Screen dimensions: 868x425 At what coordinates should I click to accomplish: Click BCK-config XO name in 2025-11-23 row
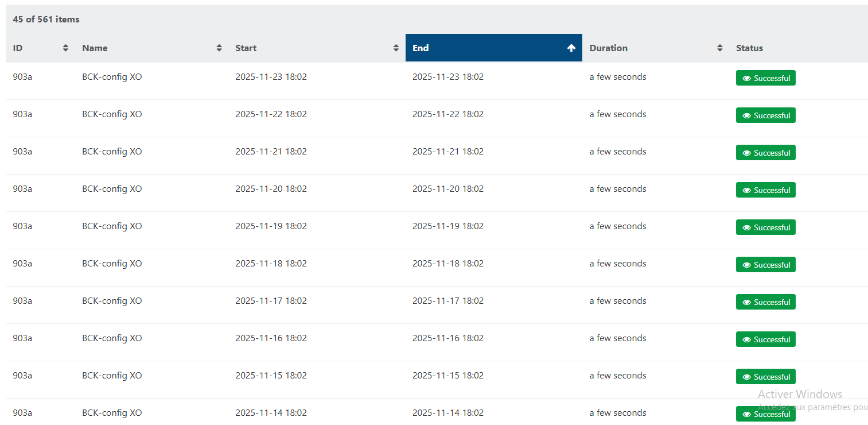tap(112, 77)
